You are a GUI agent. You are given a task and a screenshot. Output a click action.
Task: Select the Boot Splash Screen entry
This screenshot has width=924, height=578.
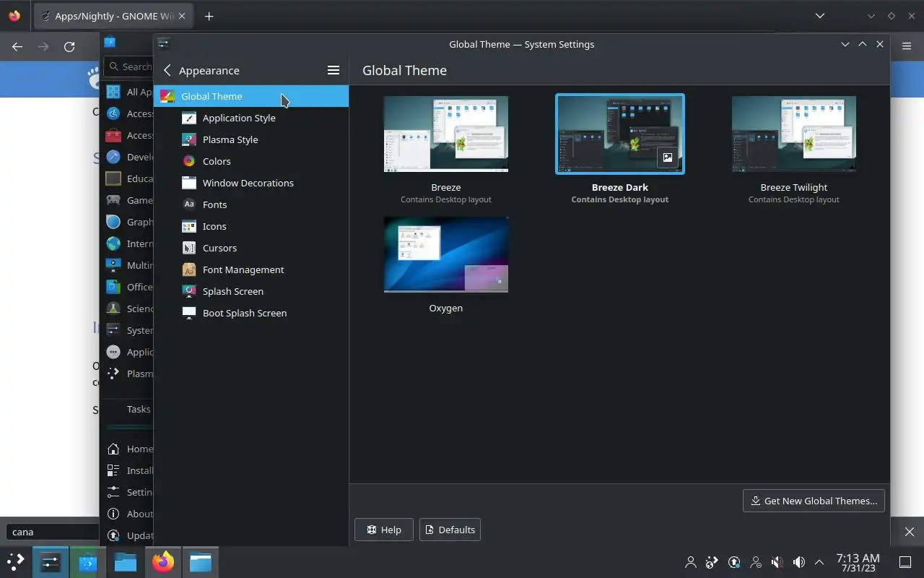pos(250,313)
